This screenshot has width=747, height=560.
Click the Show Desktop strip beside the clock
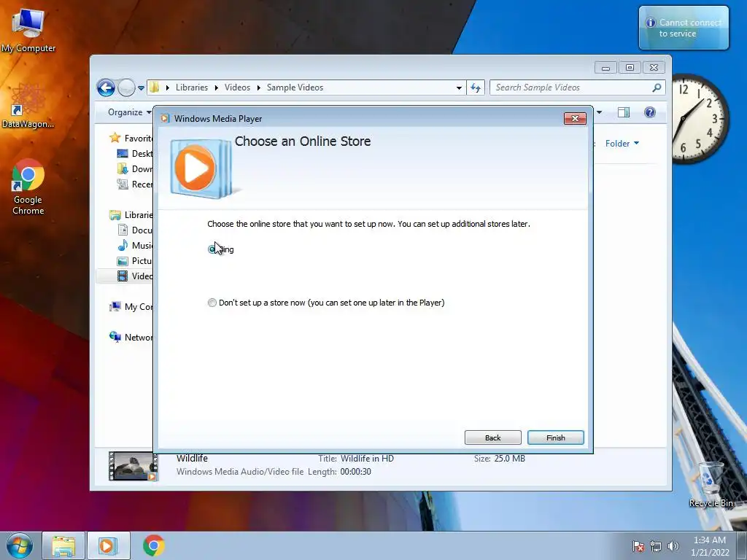pos(742,546)
